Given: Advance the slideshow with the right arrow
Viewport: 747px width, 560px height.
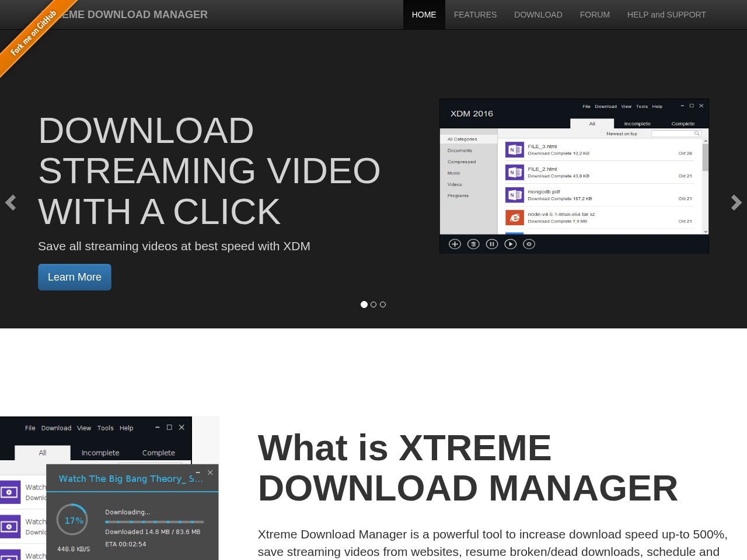Looking at the screenshot, I should (736, 202).
